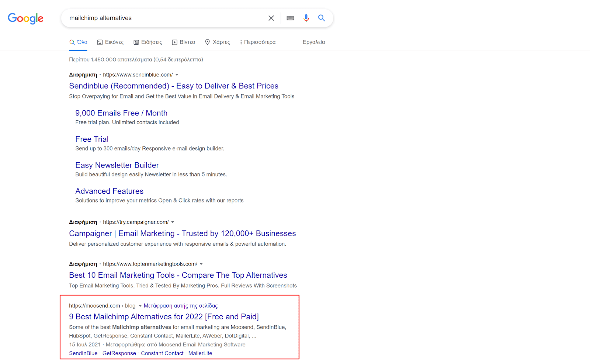Open 9 Best Mailchimp Alternatives for 2022 result

164,317
